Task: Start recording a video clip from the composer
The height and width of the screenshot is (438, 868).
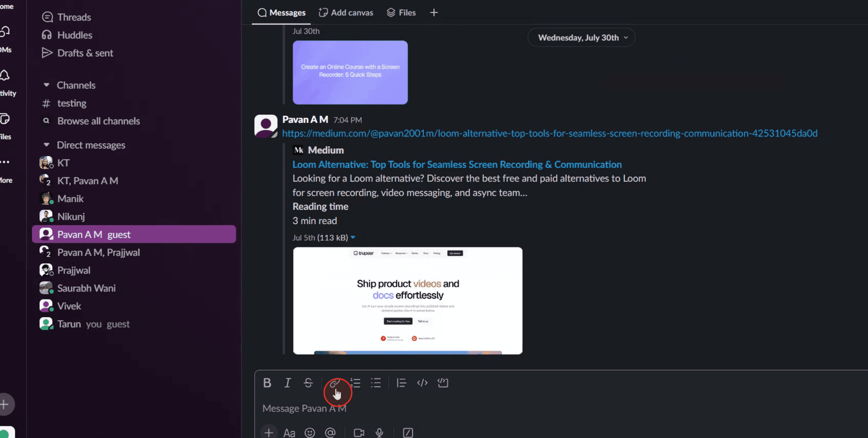Action: [x=358, y=432]
